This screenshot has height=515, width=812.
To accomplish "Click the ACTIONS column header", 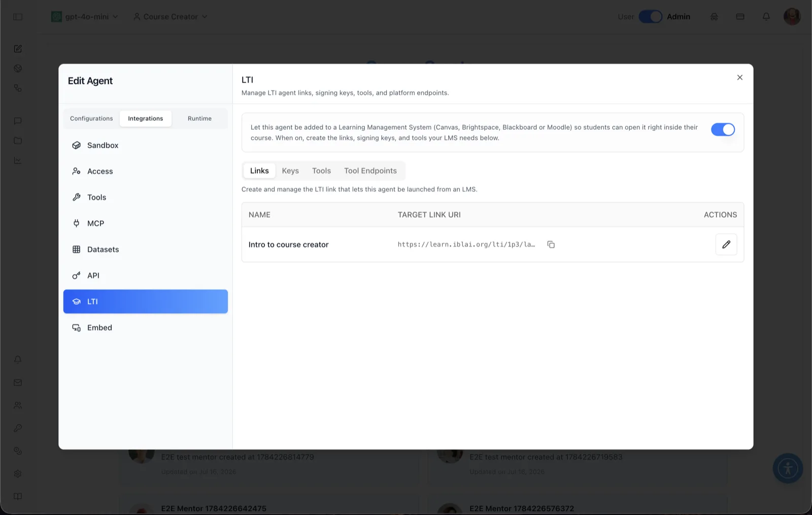I will click(720, 215).
